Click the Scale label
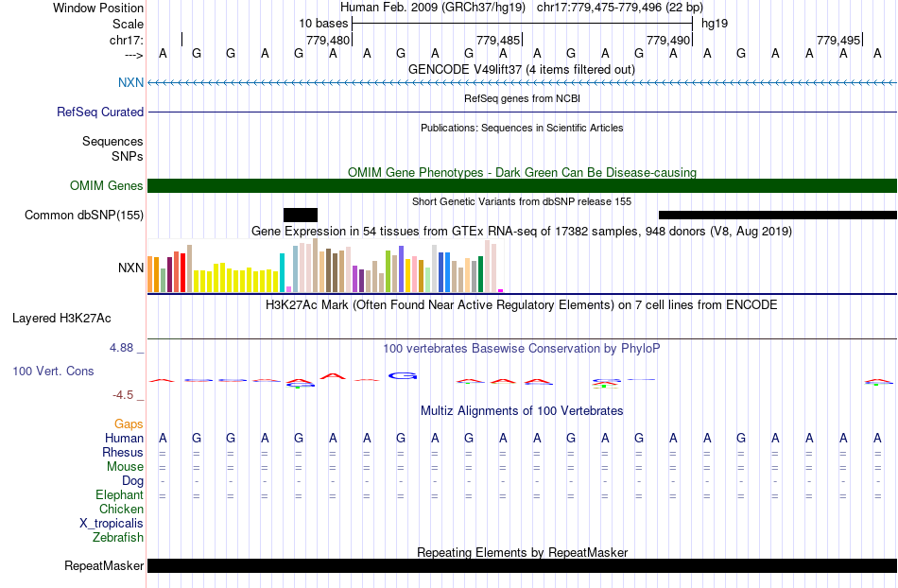Image resolution: width=898 pixels, height=588 pixels. coord(128,24)
